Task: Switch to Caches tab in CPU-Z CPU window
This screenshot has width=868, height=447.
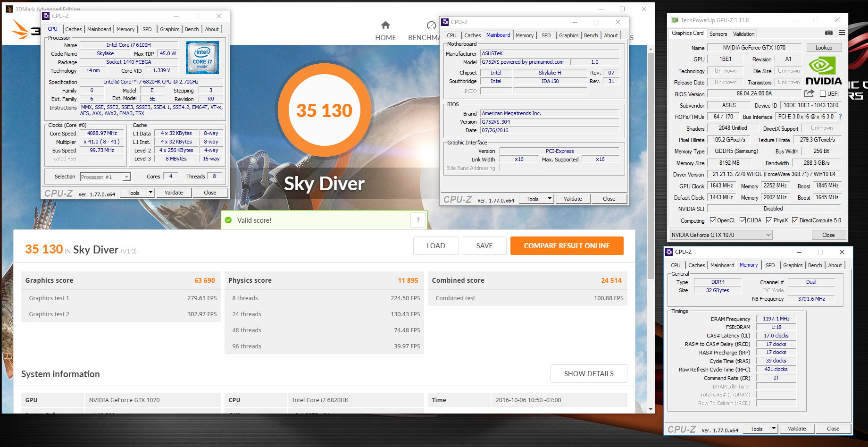Action: point(74,29)
